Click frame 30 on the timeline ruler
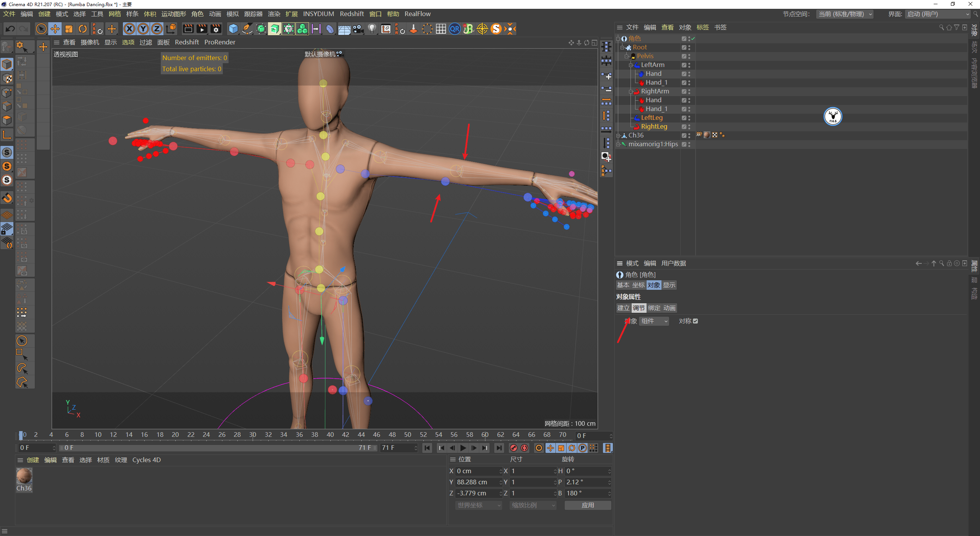 coord(253,435)
